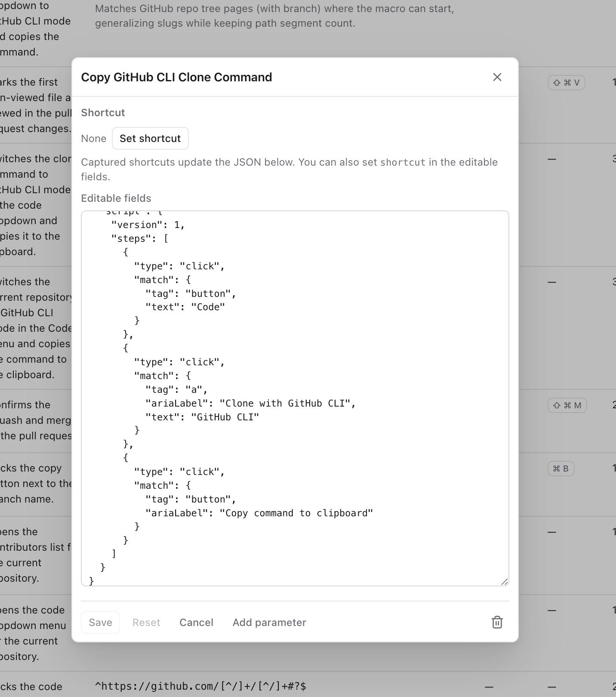
Task: Delete this macro with the trash icon
Action: pyautogui.click(x=497, y=622)
